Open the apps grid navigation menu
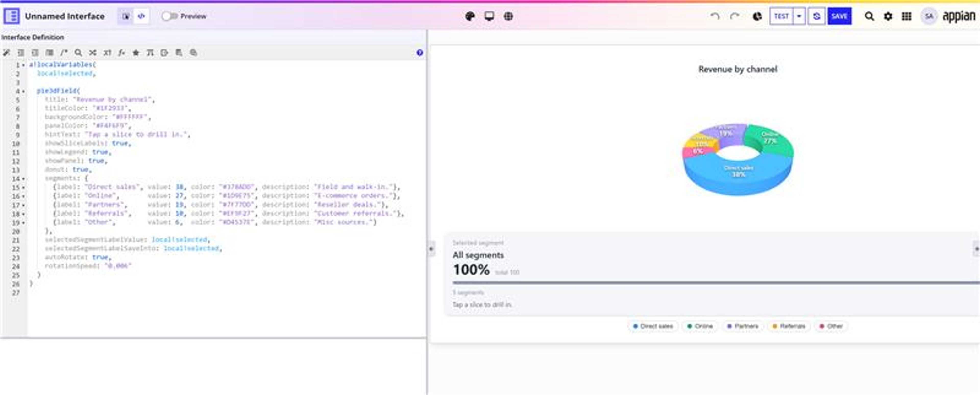This screenshot has height=395, width=980. 906,16
